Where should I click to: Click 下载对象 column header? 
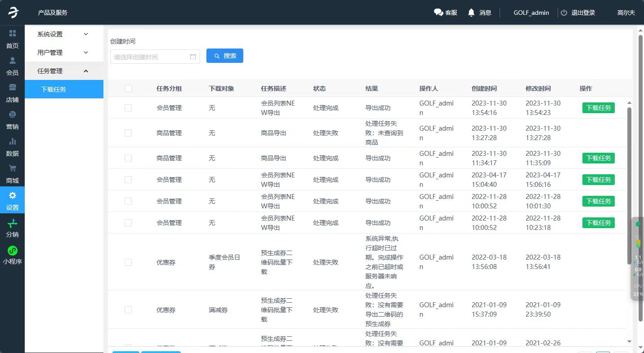tap(221, 88)
